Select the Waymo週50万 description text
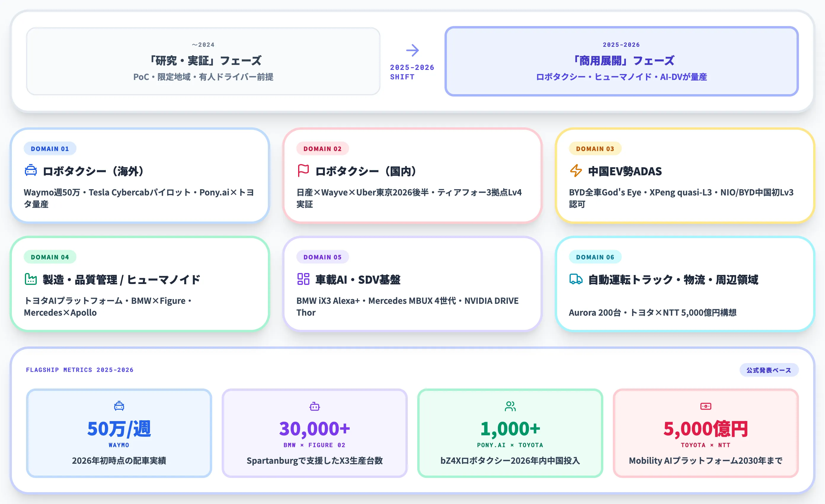The height and width of the screenshot is (504, 825). (x=139, y=198)
